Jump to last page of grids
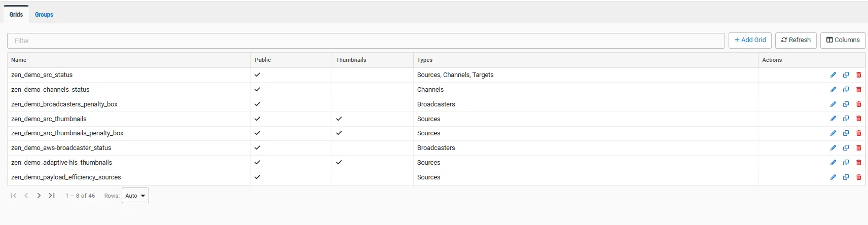Viewport: 868px width, 225px height. click(52, 196)
